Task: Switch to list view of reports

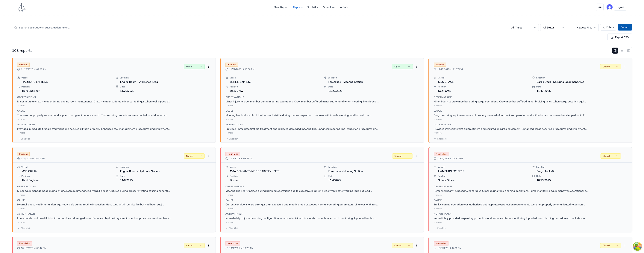Action: [622, 51]
